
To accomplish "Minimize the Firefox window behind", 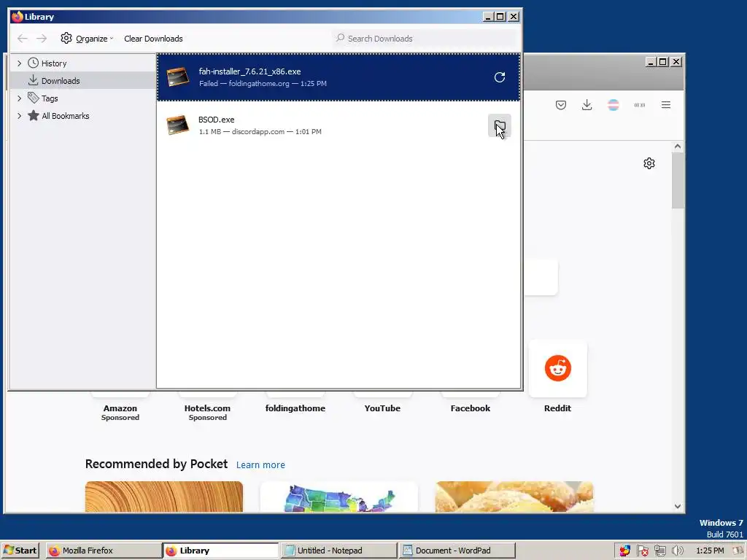I will 651,62.
